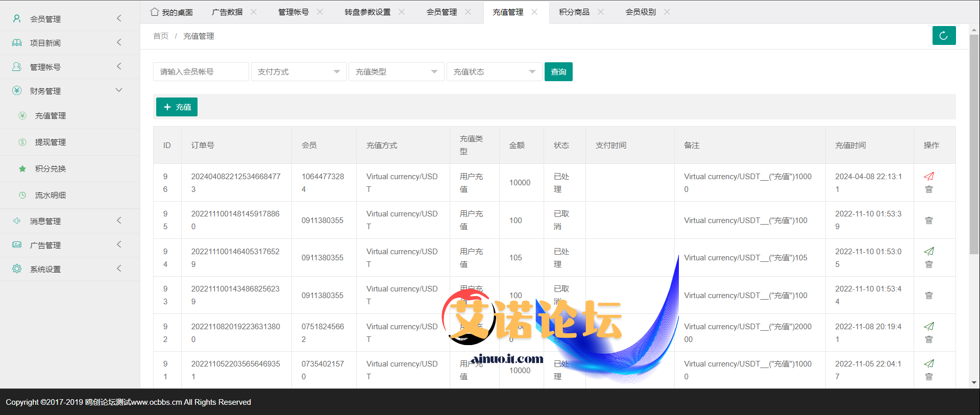Screen dimensions: 980x415
Task: Click the green send icon in row 94
Action: tap(929, 251)
